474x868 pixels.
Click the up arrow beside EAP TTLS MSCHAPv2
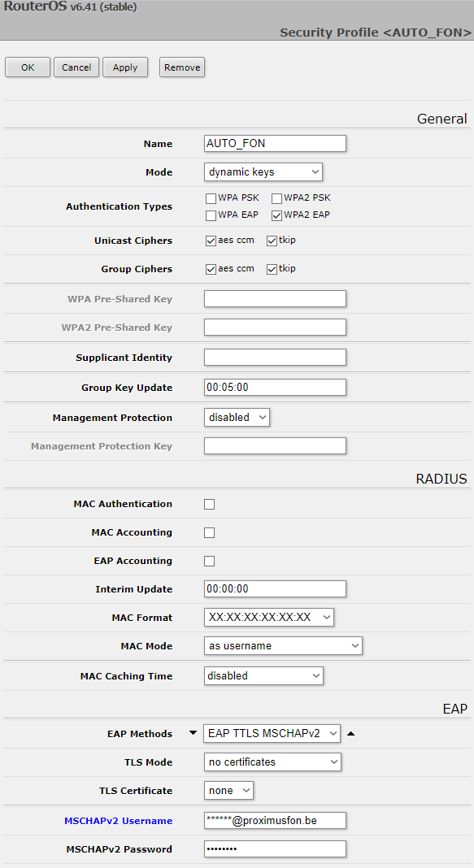350,733
